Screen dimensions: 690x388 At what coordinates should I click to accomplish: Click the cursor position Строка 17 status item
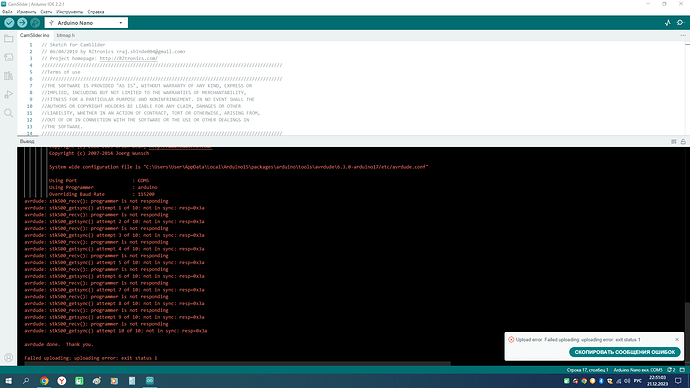coord(587,370)
